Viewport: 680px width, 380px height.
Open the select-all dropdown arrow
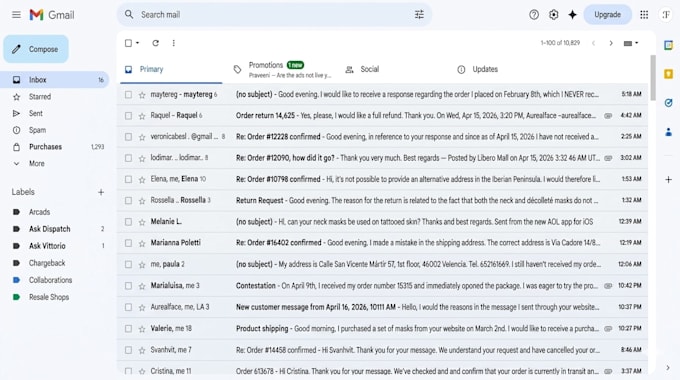137,43
